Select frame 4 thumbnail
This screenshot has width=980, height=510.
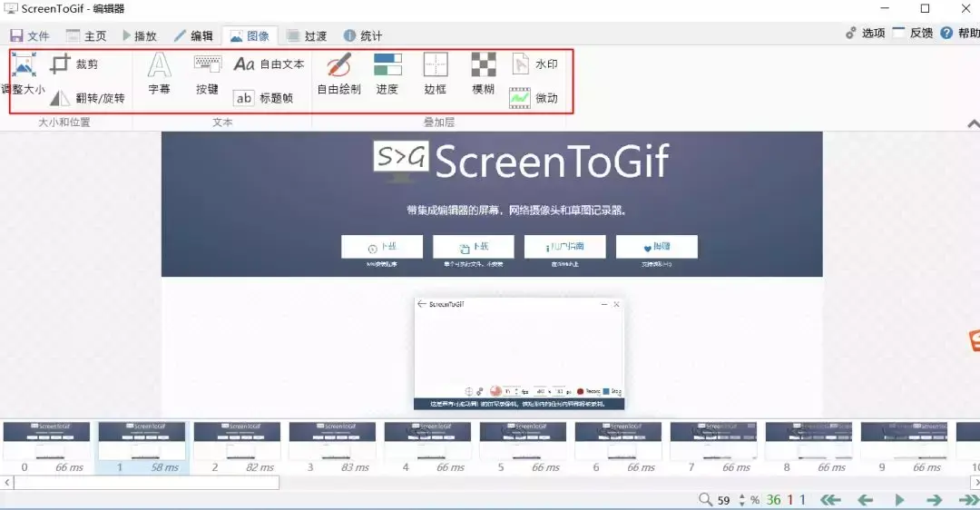(428, 447)
